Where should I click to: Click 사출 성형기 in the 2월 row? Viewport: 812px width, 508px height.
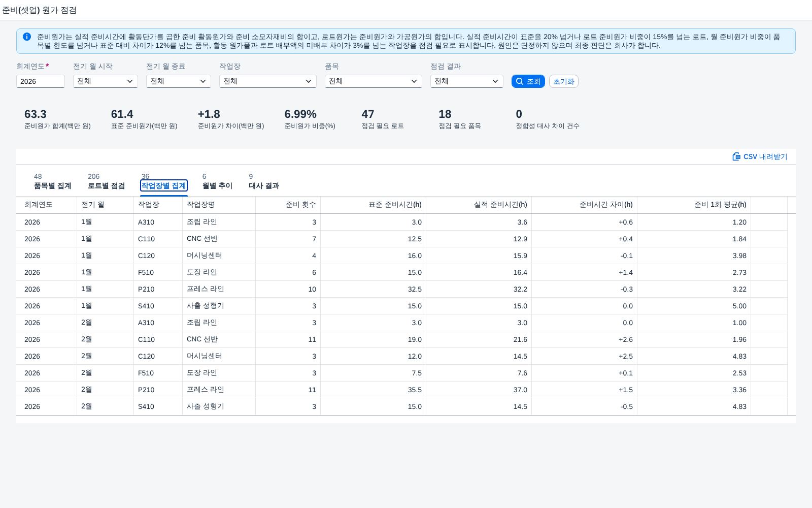(206, 406)
